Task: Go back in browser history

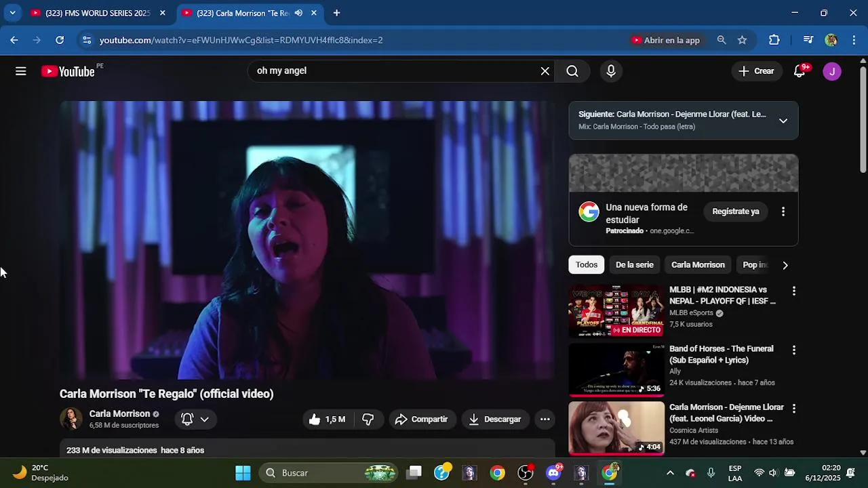Action: coord(14,40)
